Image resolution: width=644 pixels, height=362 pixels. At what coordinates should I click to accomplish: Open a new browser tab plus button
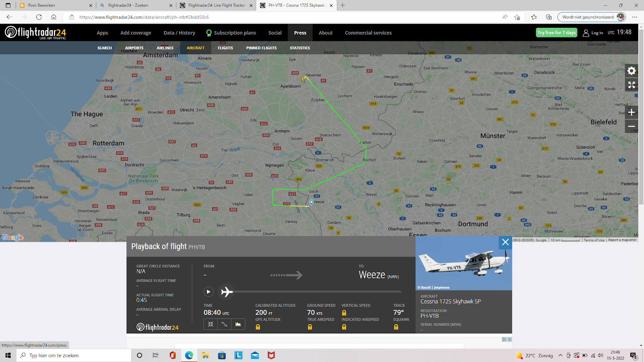(343, 5)
